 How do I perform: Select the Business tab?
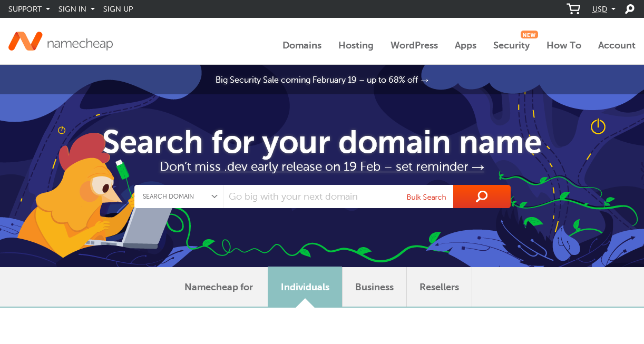tap(374, 287)
